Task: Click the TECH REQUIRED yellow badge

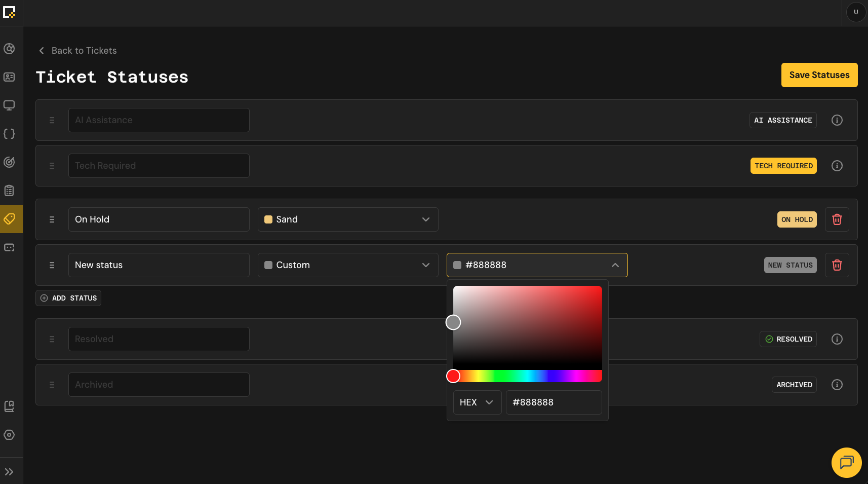Action: pos(783,166)
